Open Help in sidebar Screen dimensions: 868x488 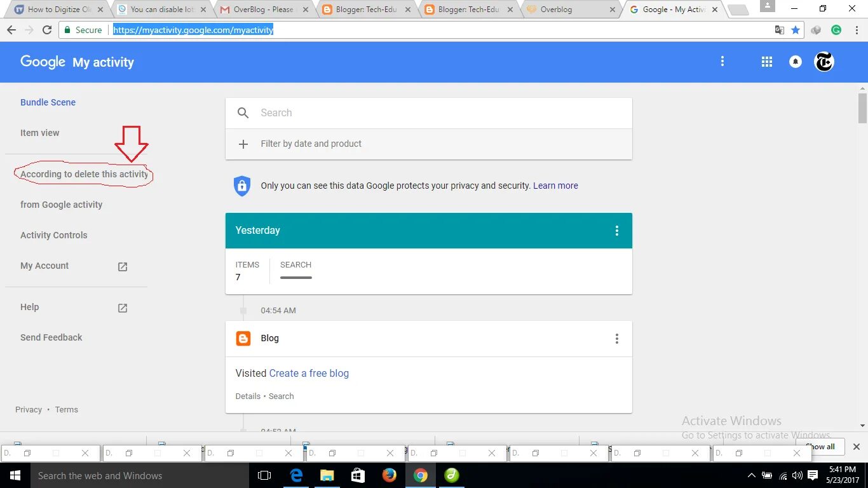point(29,307)
